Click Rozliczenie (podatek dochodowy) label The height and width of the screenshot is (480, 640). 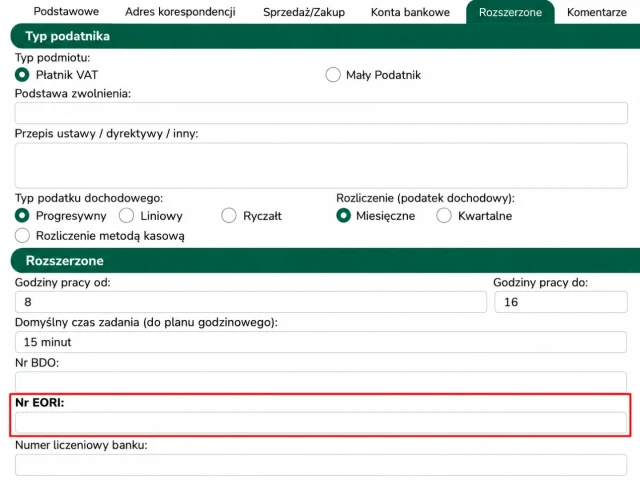point(425,198)
